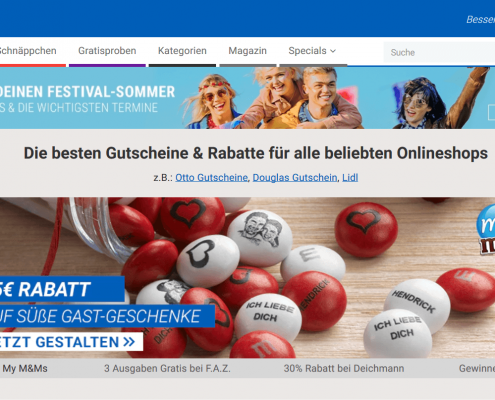Click the chevron arrow beside Specials
Viewport: 495px width, 400px height.
tap(333, 51)
